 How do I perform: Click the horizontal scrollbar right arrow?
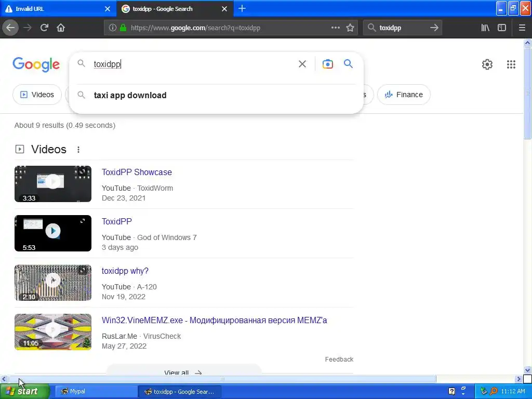point(518,379)
